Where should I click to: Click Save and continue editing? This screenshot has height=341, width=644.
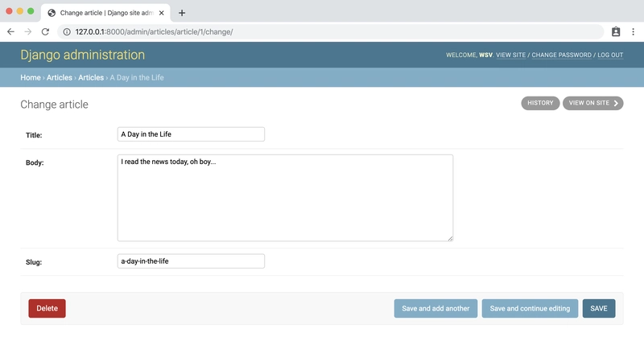click(x=530, y=308)
